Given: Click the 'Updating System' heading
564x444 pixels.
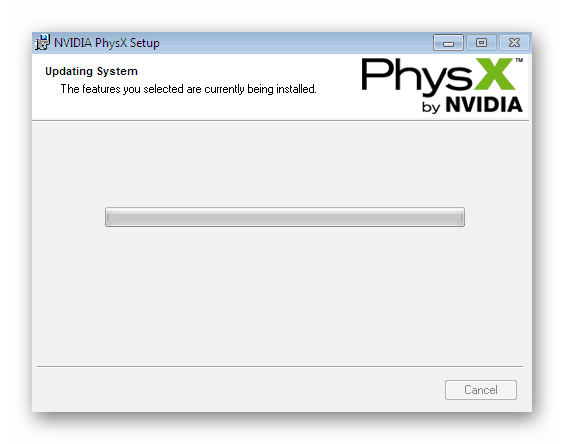Looking at the screenshot, I should [91, 71].
